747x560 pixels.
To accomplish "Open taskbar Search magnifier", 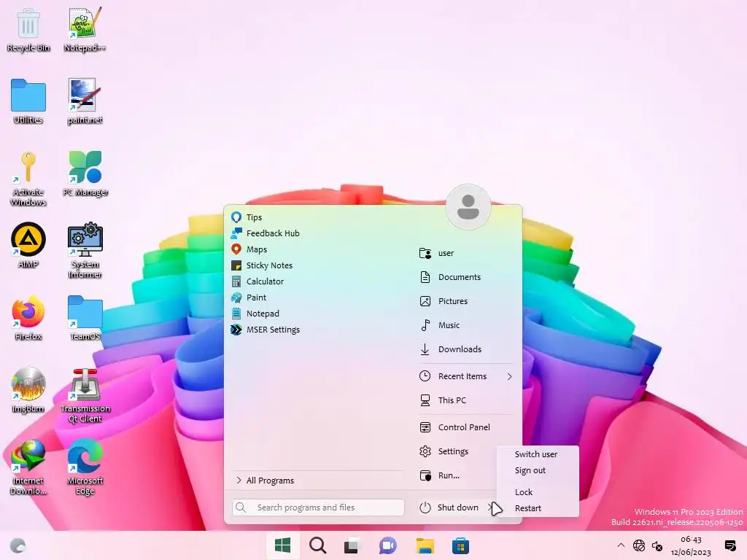I will pyautogui.click(x=318, y=545).
